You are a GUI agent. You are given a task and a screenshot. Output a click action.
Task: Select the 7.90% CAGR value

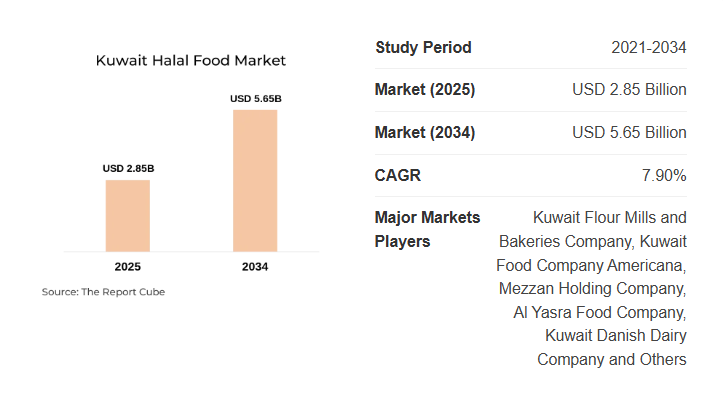point(664,176)
